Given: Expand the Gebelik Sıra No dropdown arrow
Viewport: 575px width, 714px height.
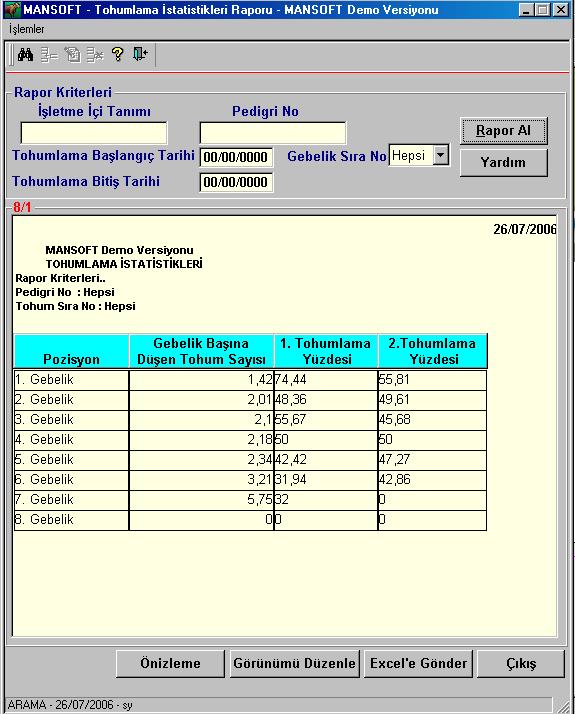Looking at the screenshot, I should [x=440, y=155].
